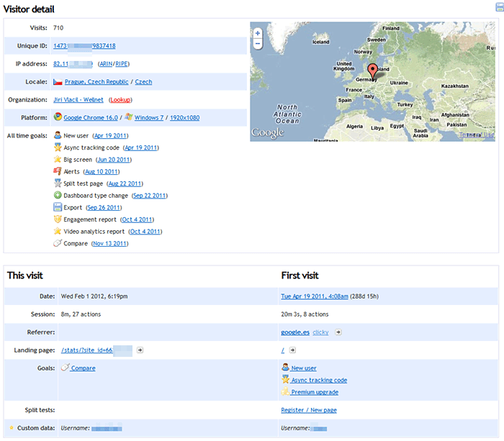The height and width of the screenshot is (441, 504).
Task: Click the Register / New page split test link
Action: point(308,410)
